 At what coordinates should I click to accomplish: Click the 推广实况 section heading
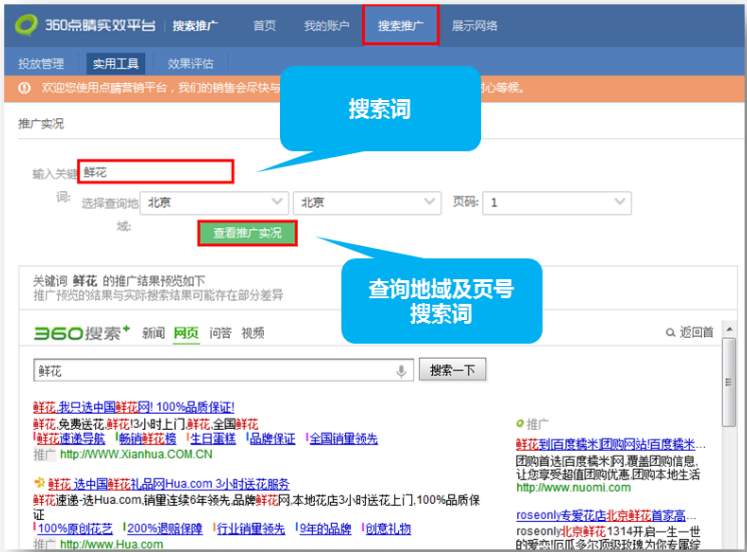(x=41, y=124)
